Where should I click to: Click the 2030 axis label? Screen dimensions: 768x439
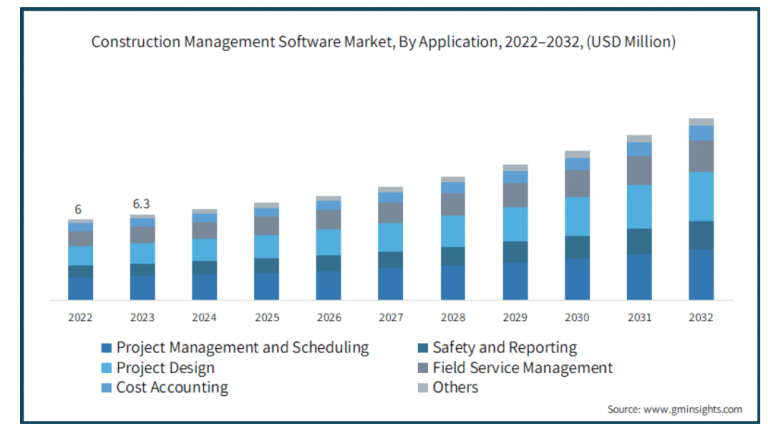(x=577, y=317)
